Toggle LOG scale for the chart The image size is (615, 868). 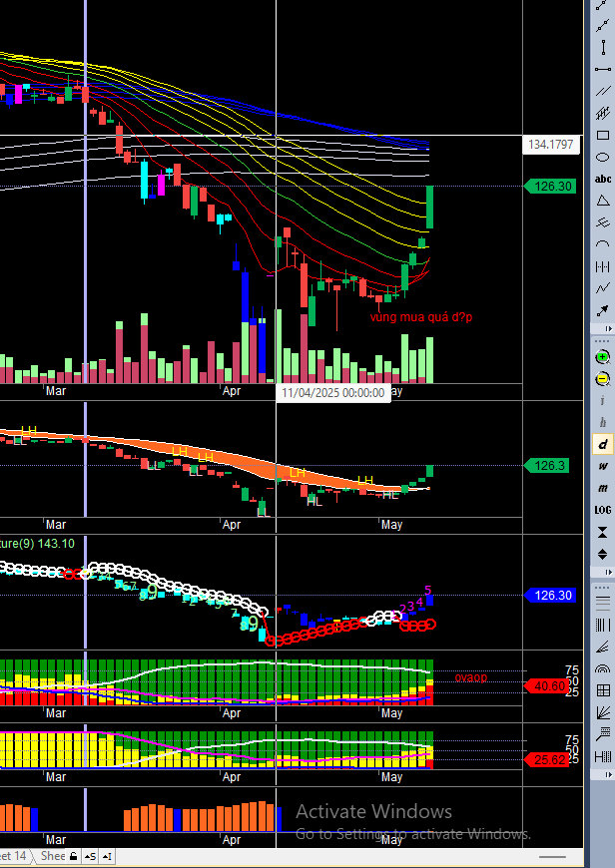point(603,510)
